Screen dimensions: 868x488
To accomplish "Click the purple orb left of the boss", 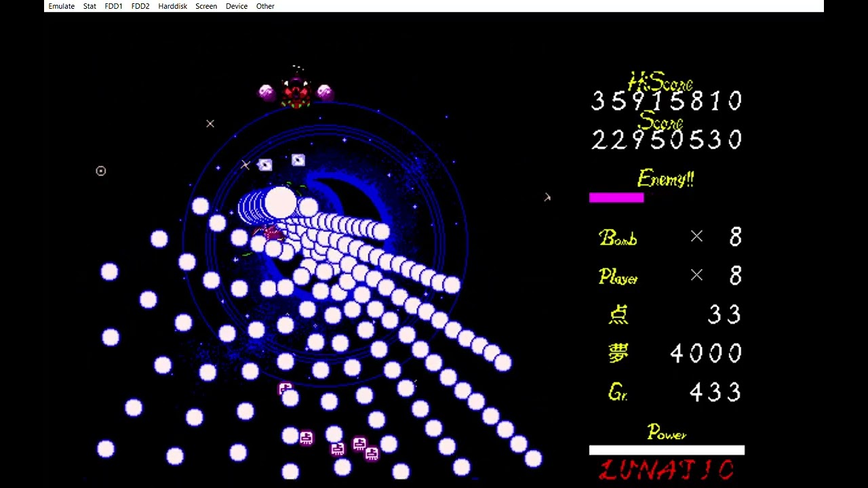I will coord(267,91).
